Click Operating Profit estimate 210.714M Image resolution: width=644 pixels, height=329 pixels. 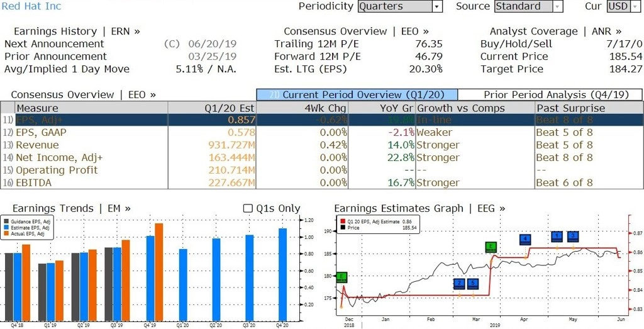231,170
